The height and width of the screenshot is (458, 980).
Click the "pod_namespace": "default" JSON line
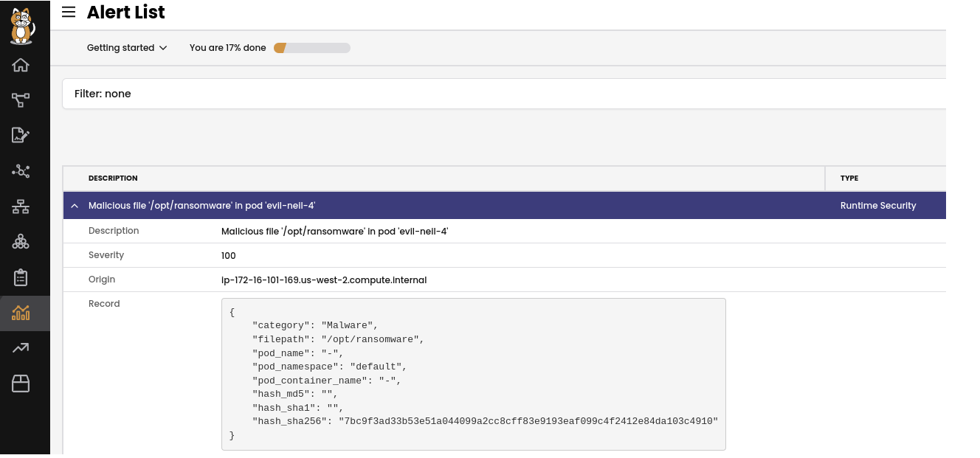point(330,367)
